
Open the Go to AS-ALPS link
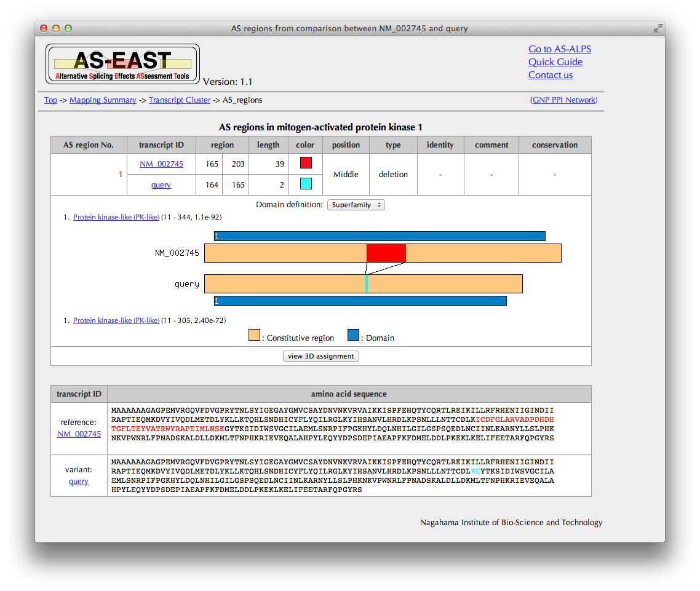click(x=559, y=49)
